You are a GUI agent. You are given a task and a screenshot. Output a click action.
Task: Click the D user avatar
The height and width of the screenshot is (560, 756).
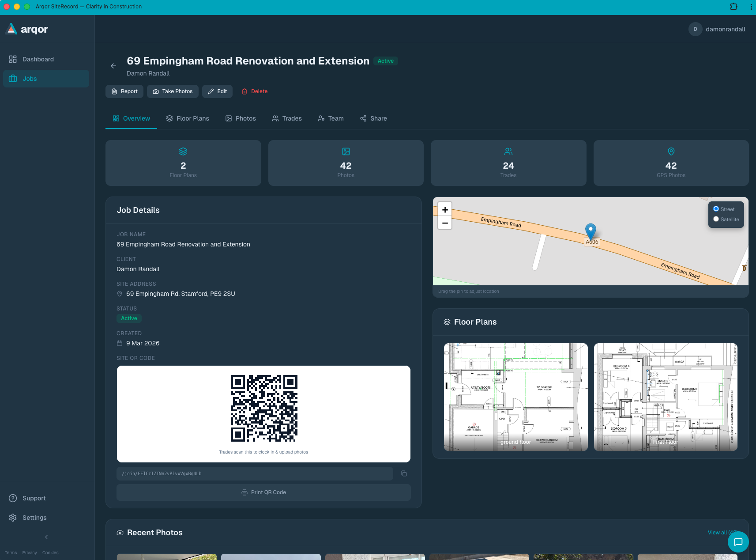pos(695,29)
